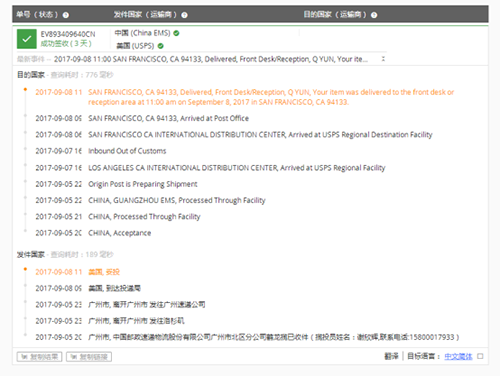This screenshot has height=376, width=500.
Task: Select the CHINA, Processed Through Facility event
Action: (x=118, y=217)
